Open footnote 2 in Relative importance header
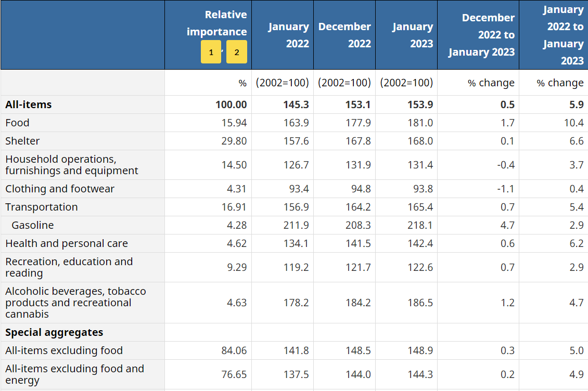Screen dimensions: 588x391 [x=237, y=51]
